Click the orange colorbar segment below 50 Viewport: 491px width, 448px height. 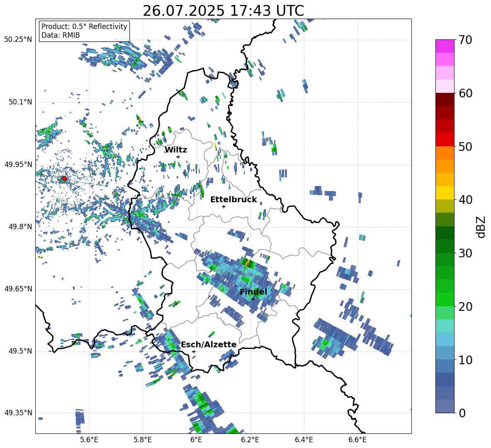click(x=445, y=153)
